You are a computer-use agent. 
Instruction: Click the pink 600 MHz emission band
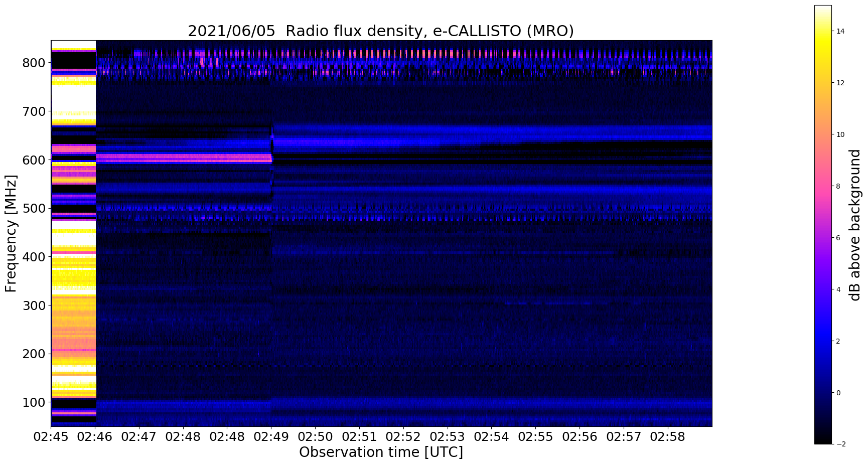tap(184, 159)
